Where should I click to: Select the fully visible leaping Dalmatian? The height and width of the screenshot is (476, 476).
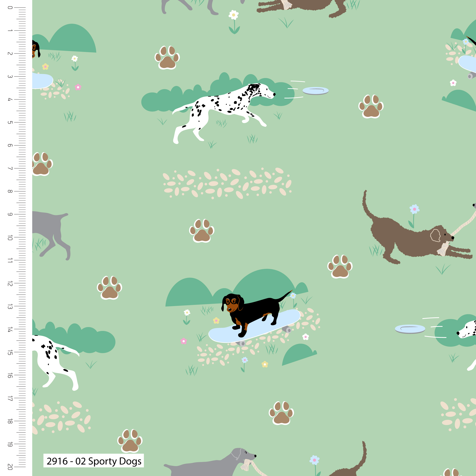[x=224, y=114]
